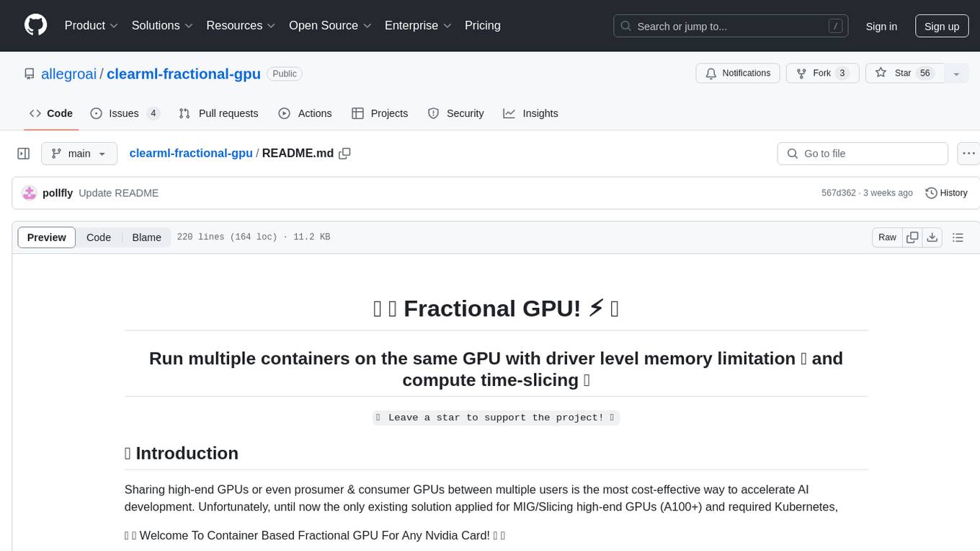Open the main branch selector
The image size is (980, 551).
79,154
